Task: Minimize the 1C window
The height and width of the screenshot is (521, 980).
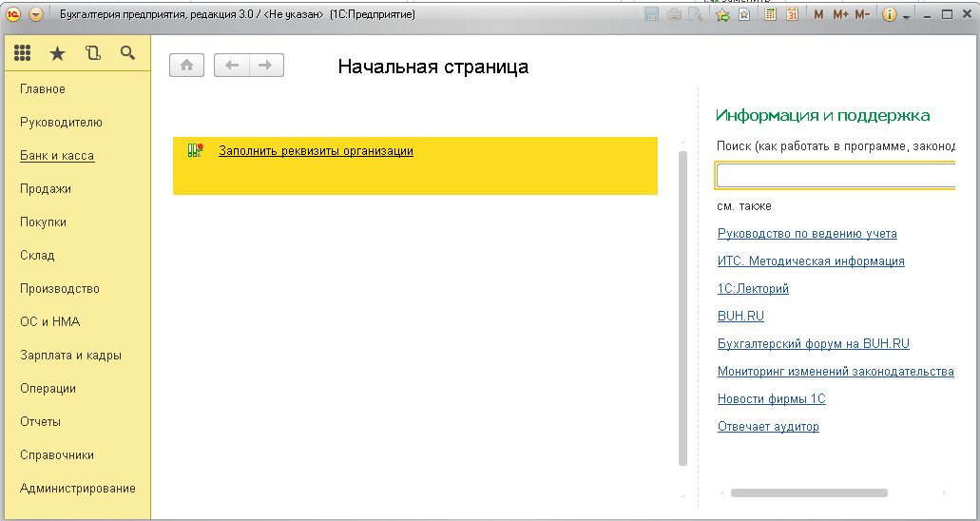Action: 927,15
